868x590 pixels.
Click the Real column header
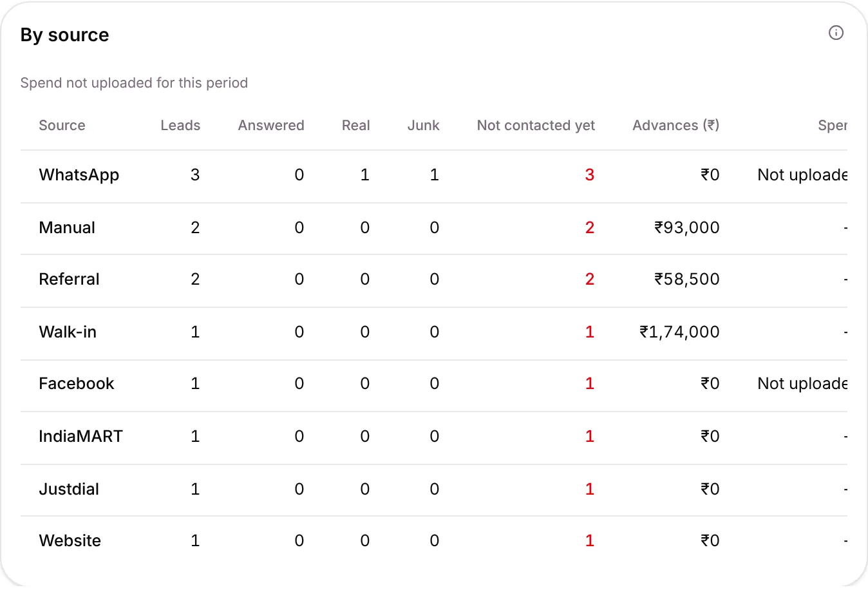(x=356, y=126)
